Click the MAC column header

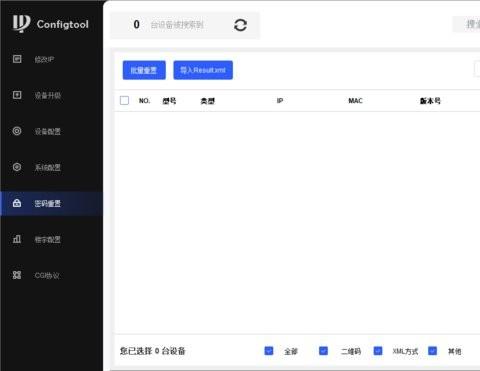355,101
